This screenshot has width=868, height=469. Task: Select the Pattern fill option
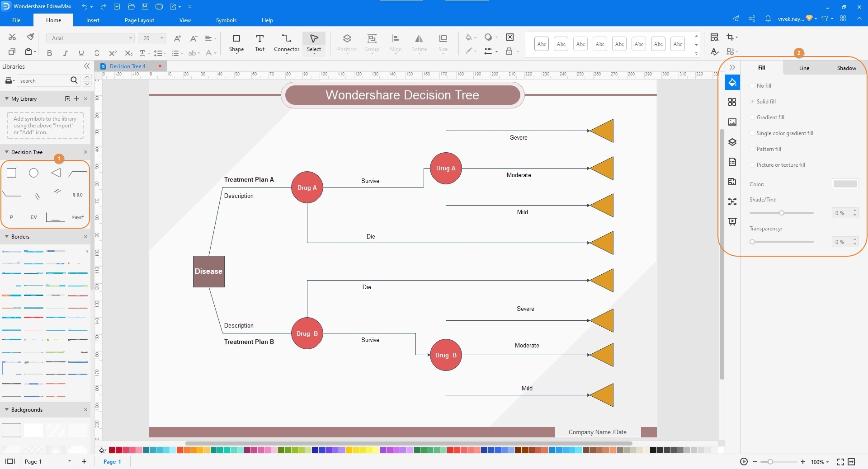click(x=765, y=149)
